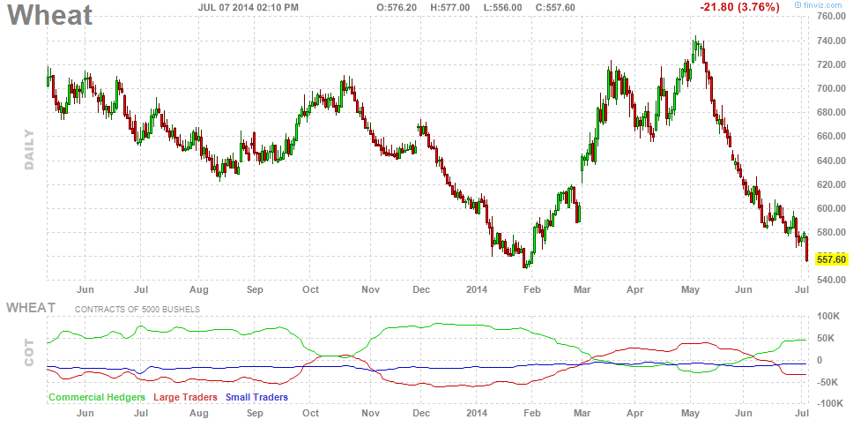This screenshot has height=427, width=868.
Task: Click the Feb label under the price chart
Action: tap(531, 289)
